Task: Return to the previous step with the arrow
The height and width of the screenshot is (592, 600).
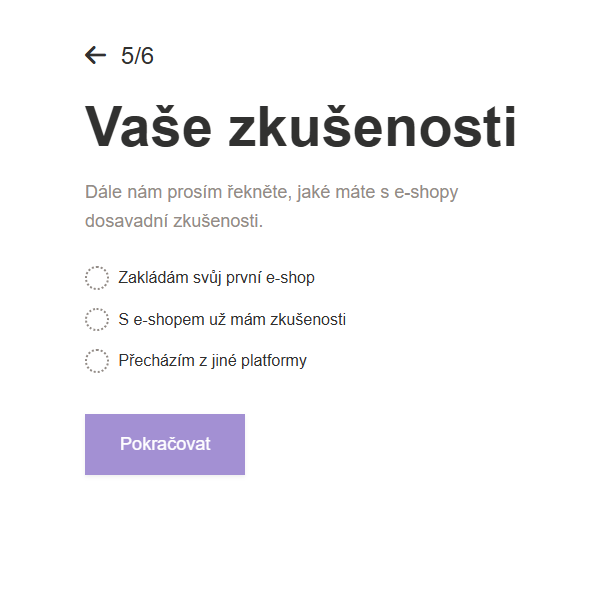Action: pyautogui.click(x=96, y=56)
